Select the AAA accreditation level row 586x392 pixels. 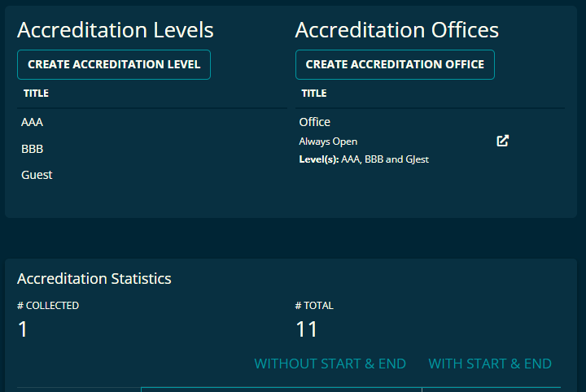152,122
